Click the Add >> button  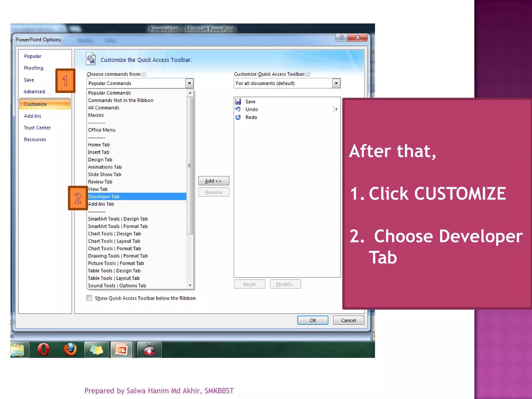point(214,181)
